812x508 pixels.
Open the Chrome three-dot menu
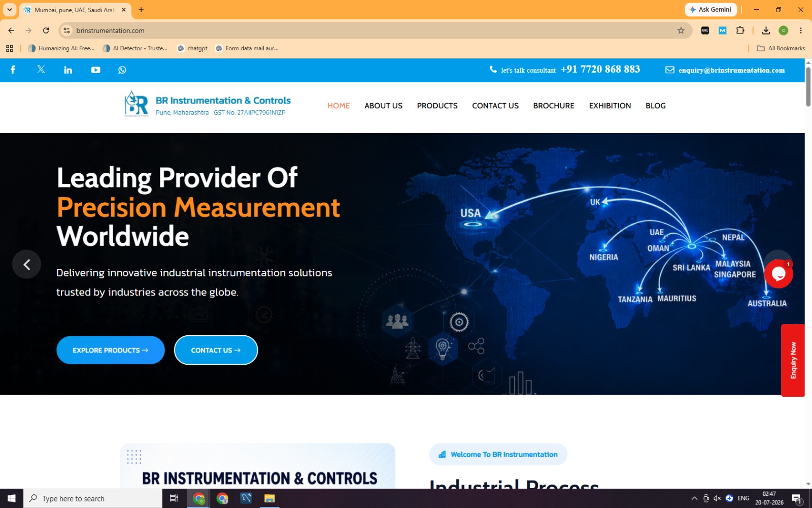[x=801, y=30]
